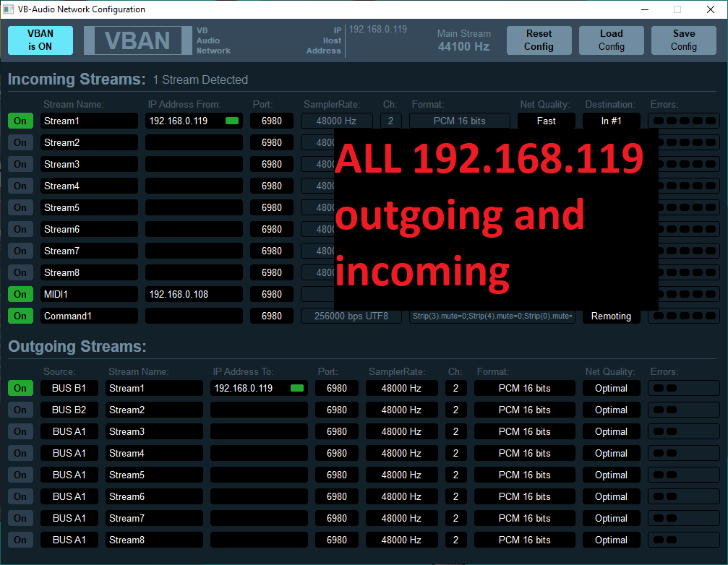This screenshot has width=728, height=565.
Task: Edit outgoing Stream1 port 6980
Action: click(337, 388)
